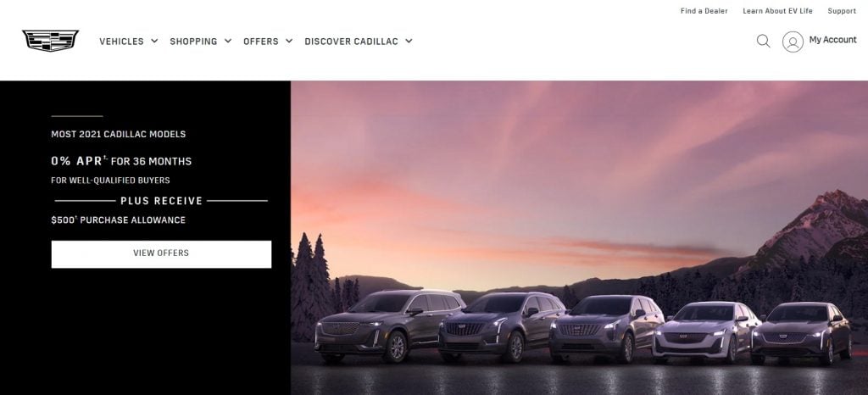This screenshot has width=868, height=395.
Task: Open the Shopping menu
Action: point(193,42)
